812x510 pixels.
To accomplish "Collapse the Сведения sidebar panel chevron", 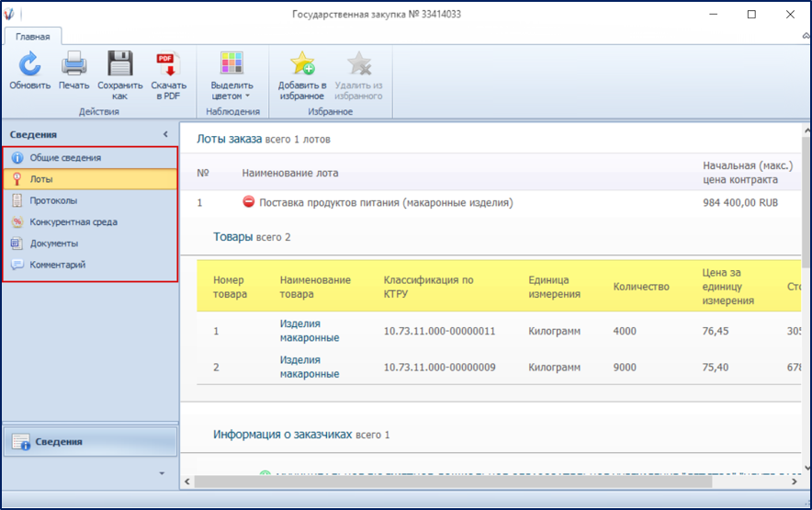I will [165, 134].
